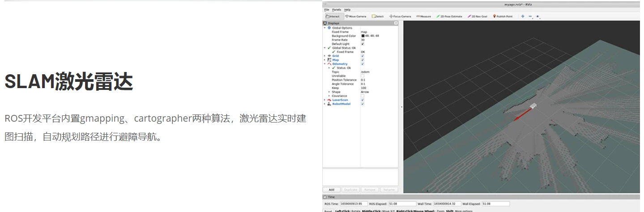This screenshot has width=644, height=212.
Task: Toggle the Grid display checkbox
Action: click(363, 56)
